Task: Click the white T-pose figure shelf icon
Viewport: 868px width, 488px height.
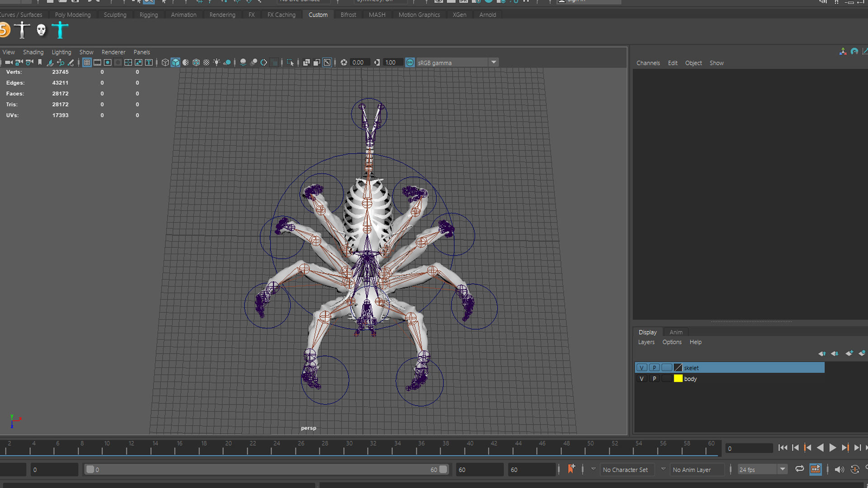Action: click(x=22, y=30)
